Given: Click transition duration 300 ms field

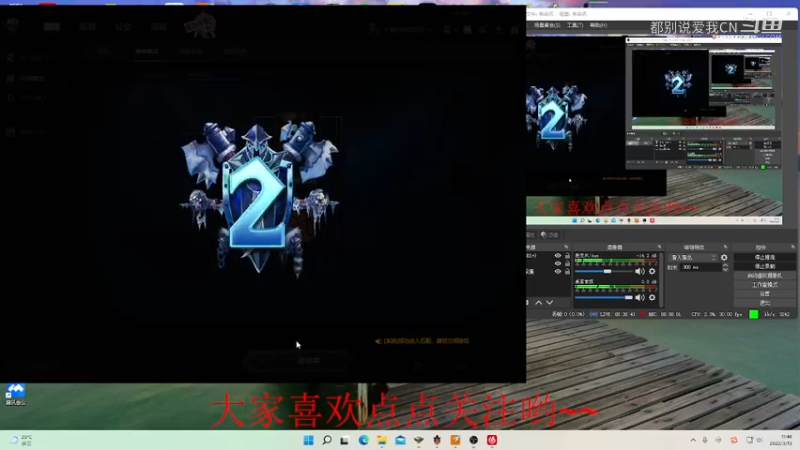Looking at the screenshot, I should pyautogui.click(x=701, y=267).
